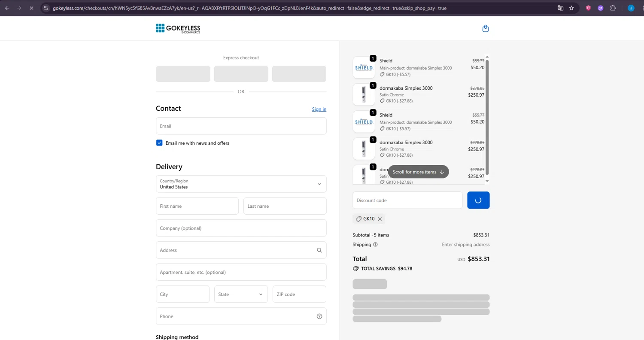Viewport: 644px width, 340px height.
Task: Stop loading the checkout page
Action: 31,8
